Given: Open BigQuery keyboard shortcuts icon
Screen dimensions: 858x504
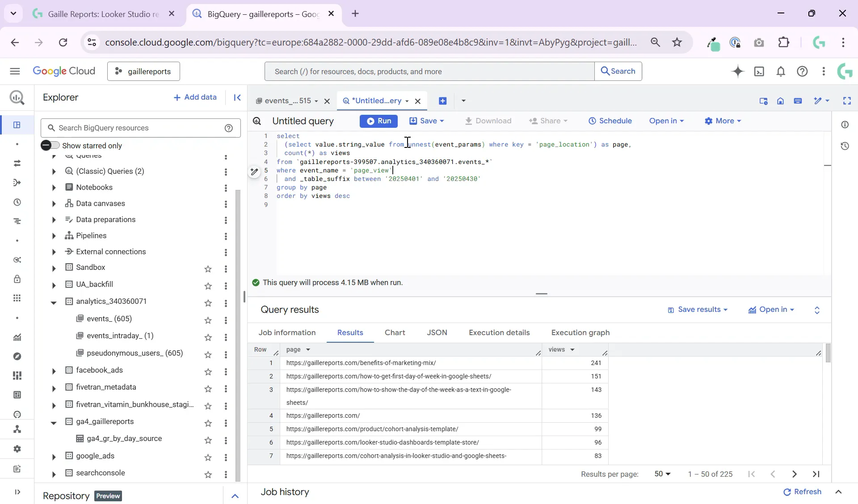Looking at the screenshot, I should click(799, 101).
